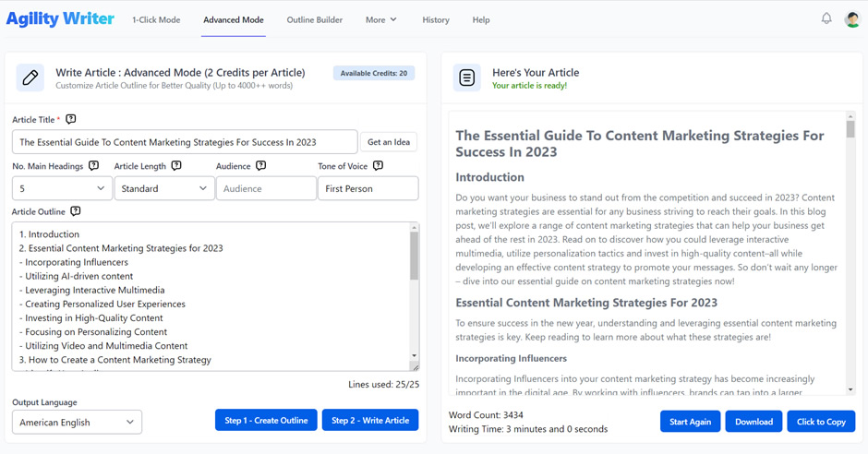Click the document icon beside Here's Your Article
Screen dimensions: 868x454
(x=466, y=78)
